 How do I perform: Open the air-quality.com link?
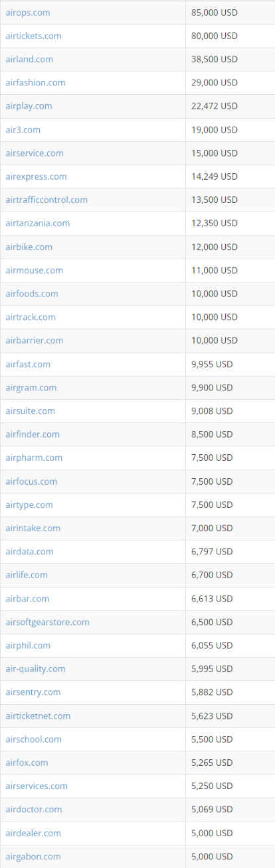pyautogui.click(x=35, y=669)
